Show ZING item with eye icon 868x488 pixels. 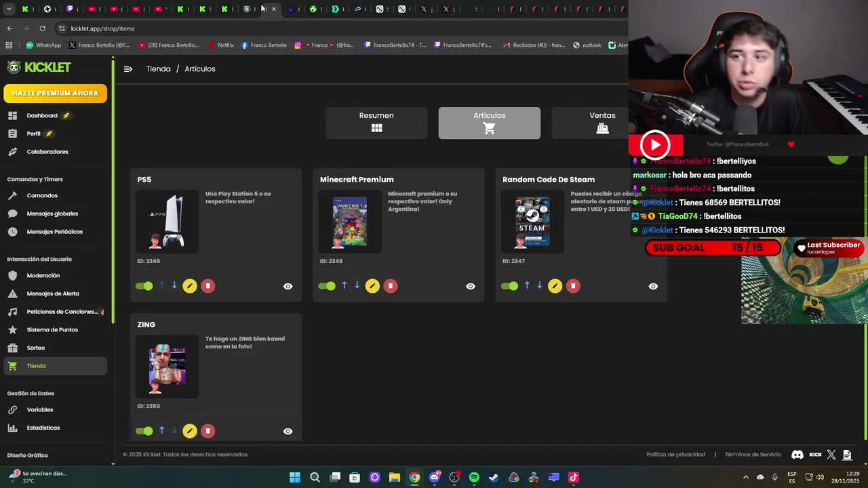click(x=288, y=432)
